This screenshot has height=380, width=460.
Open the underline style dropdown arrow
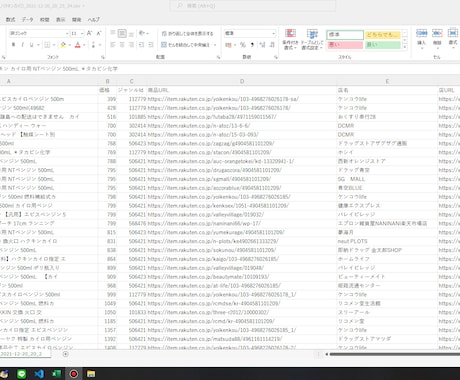click(x=38, y=45)
